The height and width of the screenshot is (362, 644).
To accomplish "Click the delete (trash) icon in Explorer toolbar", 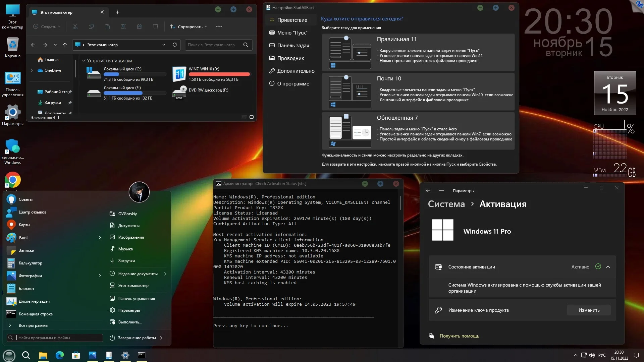I will point(156,26).
